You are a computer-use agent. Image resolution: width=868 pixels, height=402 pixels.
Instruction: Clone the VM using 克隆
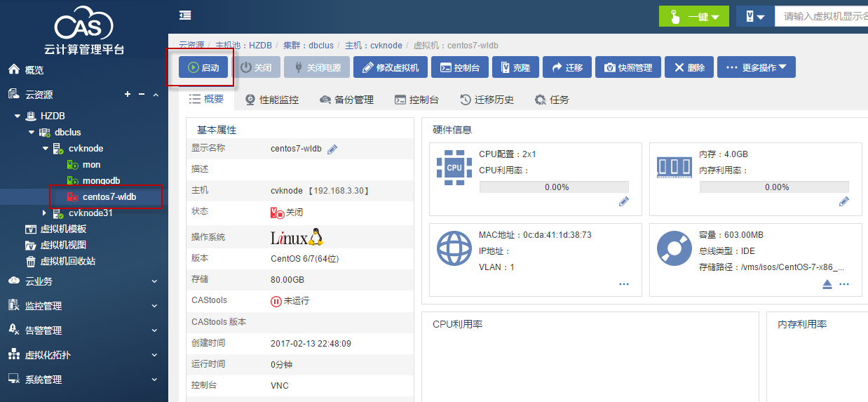tap(515, 67)
